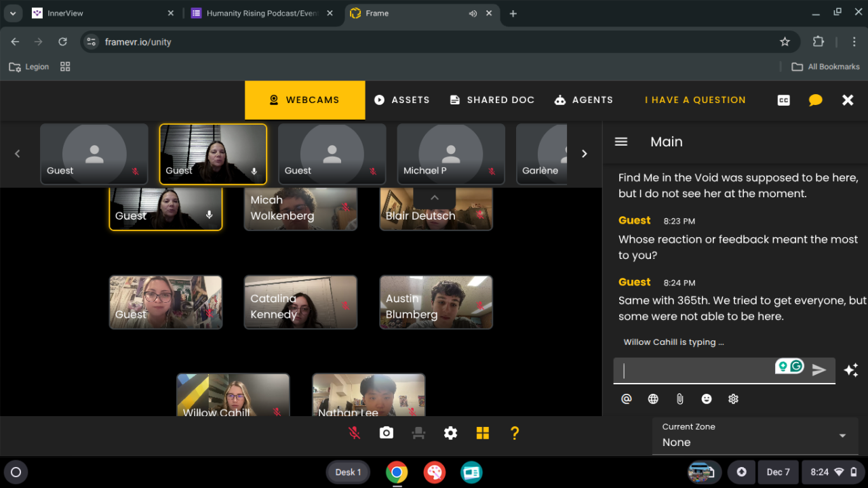This screenshot has height=488, width=868.
Task: Close the Frame menu with the X
Action: click(848, 100)
